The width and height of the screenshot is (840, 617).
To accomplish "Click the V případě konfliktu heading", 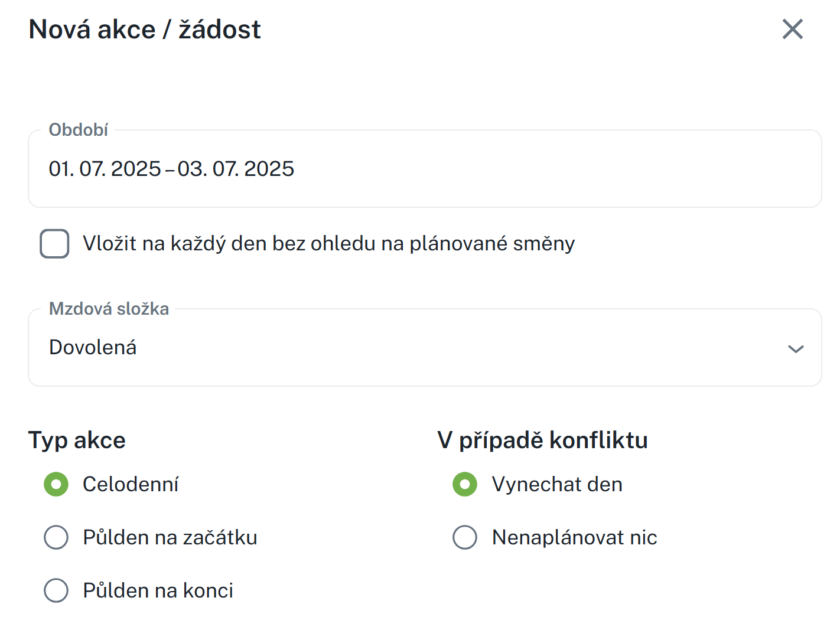I will (x=542, y=440).
